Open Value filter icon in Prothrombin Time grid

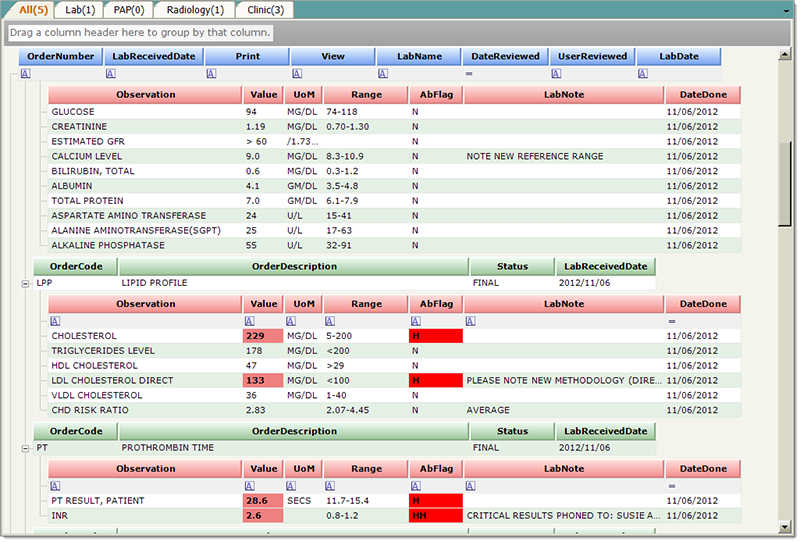[x=249, y=486]
